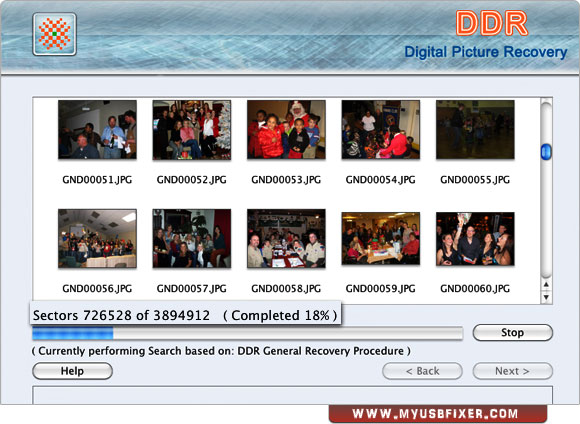Screen dimensions: 580x424
Task: Select the GND00057.JPG label text
Action: point(192,289)
